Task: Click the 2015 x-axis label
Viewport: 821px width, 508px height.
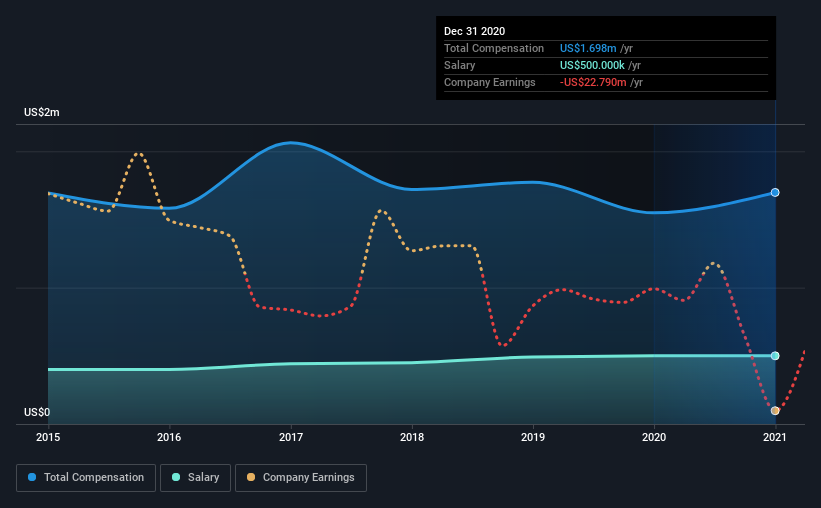Action: pyautogui.click(x=48, y=437)
